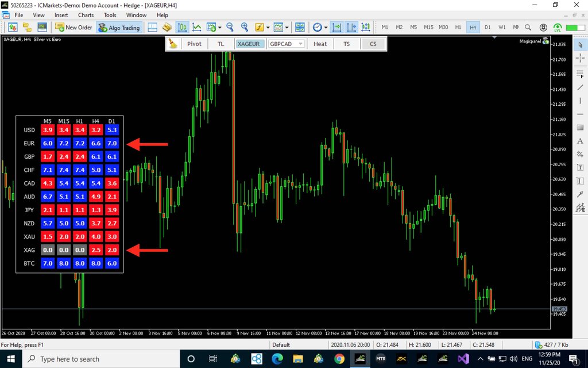Click the Pivot button in panel
Image resolution: width=588 pixels, height=368 pixels.
tap(194, 44)
